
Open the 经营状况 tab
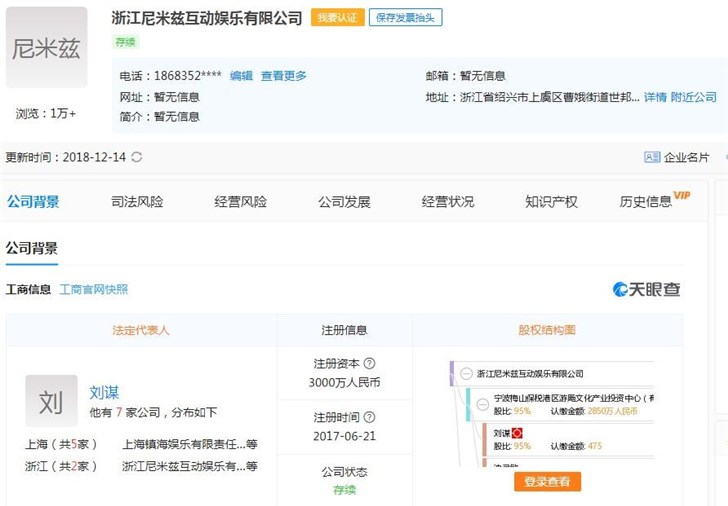click(448, 202)
